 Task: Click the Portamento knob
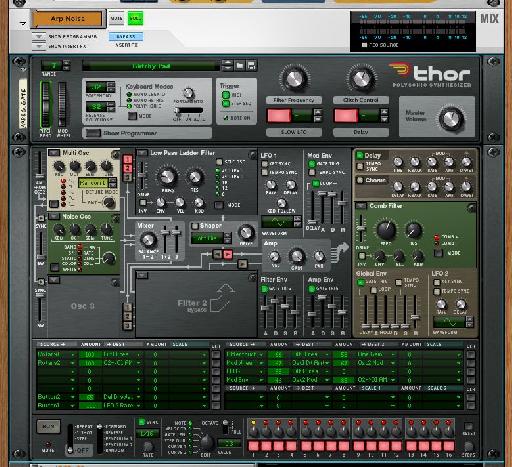click(x=188, y=93)
